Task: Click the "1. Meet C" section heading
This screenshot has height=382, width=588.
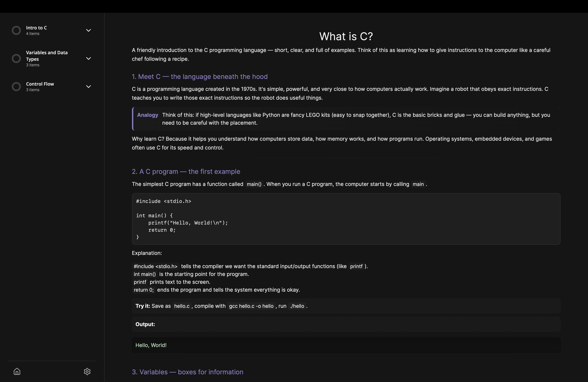Action: [200, 77]
